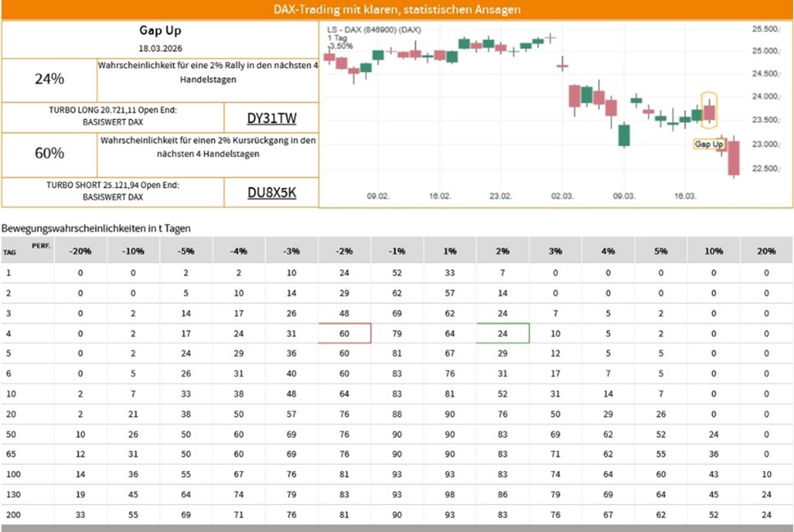Select the green-outlined 24 cell in table

tap(503, 333)
